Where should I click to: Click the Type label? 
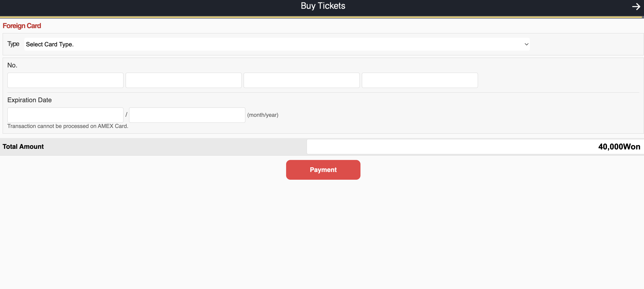point(13,44)
